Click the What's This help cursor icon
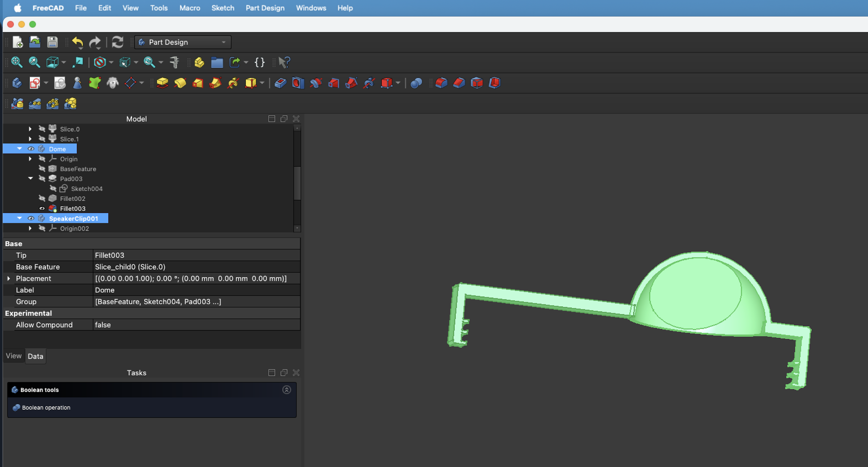 click(284, 62)
